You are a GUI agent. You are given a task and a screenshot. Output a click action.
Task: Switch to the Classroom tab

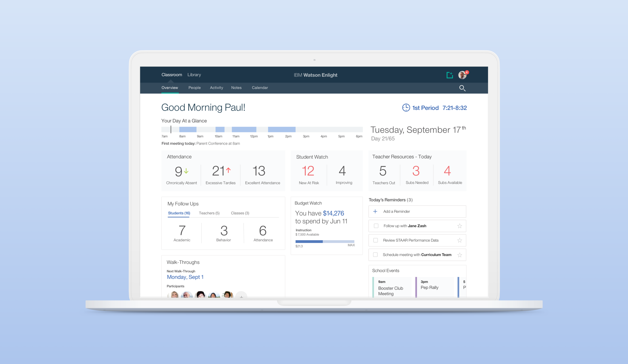172,75
